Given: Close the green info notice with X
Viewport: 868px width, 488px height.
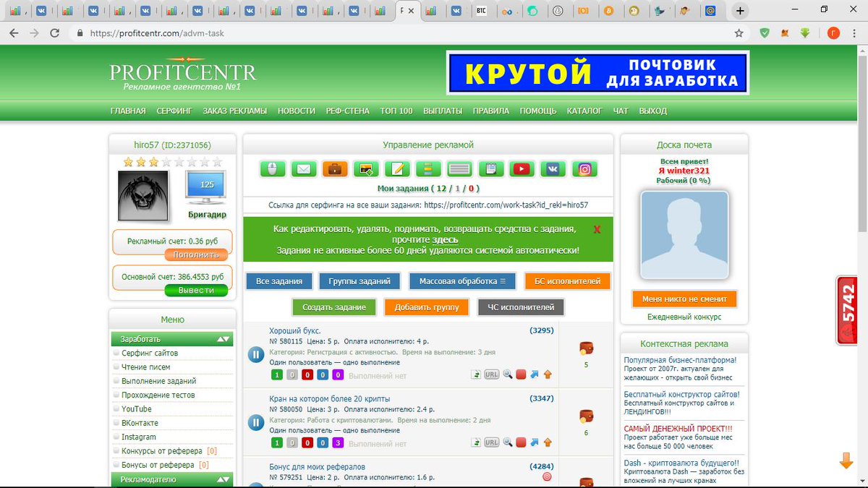Looking at the screenshot, I should coord(597,229).
